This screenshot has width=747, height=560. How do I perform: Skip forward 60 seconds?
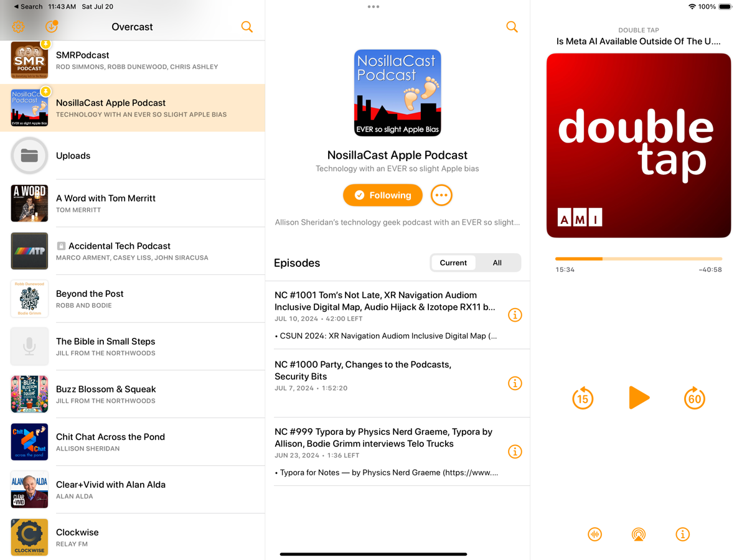(694, 398)
